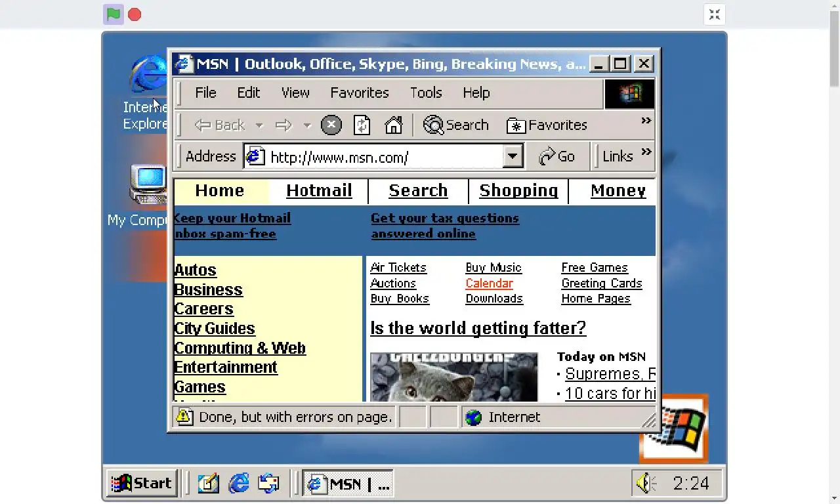Open the address bar dropdown list
Image resolution: width=840 pixels, height=504 pixels.
[513, 156]
